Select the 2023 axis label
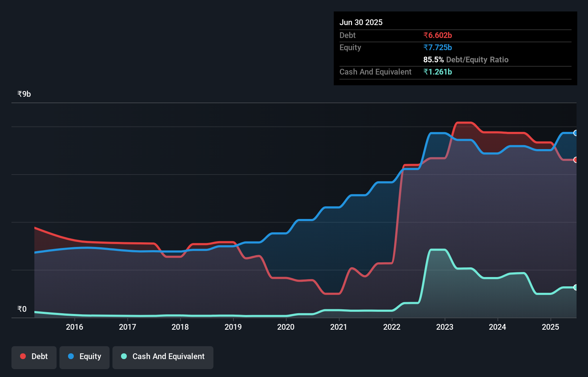Viewport: 588px width, 377px height. [445, 327]
